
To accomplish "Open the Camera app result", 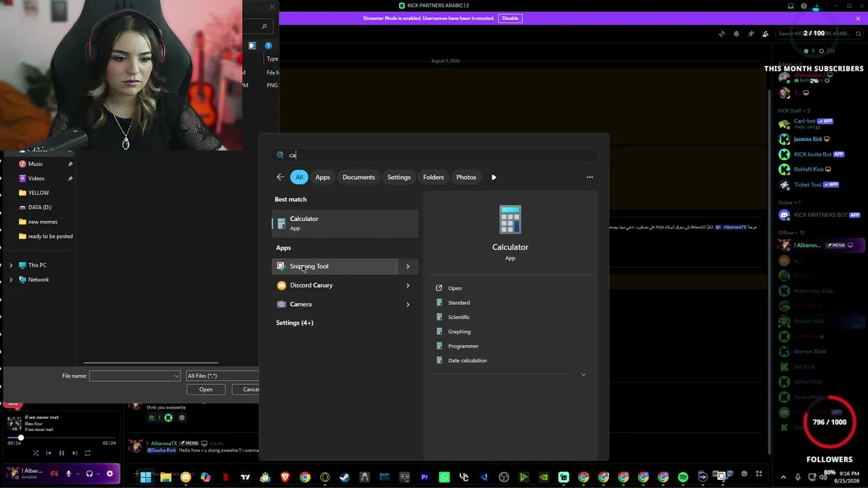I will click(x=334, y=304).
